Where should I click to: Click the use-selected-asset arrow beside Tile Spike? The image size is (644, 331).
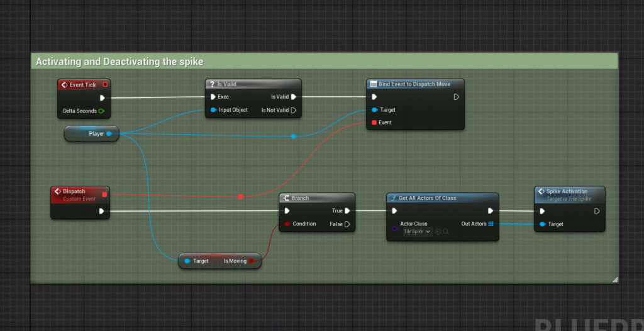(x=438, y=232)
